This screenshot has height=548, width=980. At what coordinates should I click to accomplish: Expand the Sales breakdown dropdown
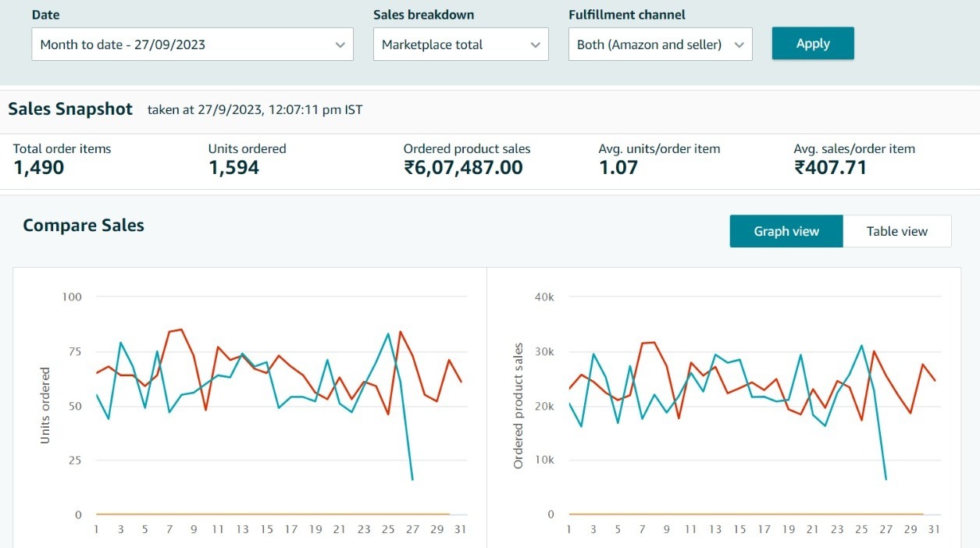[x=460, y=44]
